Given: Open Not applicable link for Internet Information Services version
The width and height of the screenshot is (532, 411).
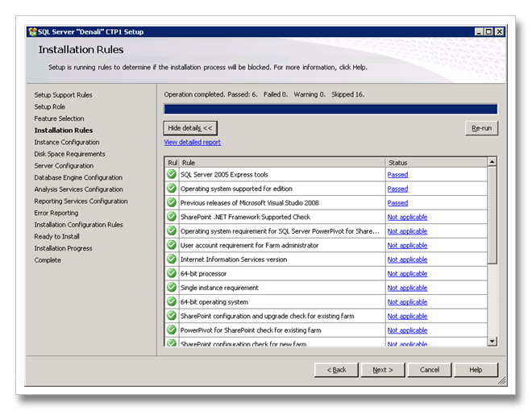Looking at the screenshot, I should (407, 259).
